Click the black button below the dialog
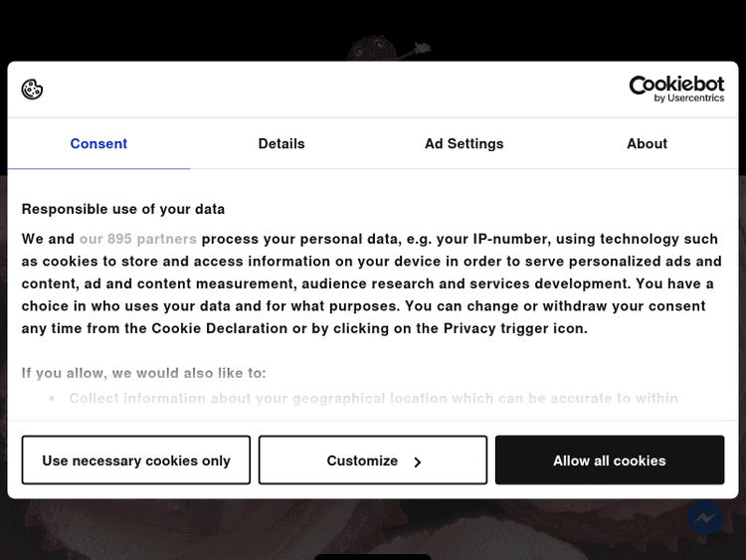The height and width of the screenshot is (560, 746). 373,556
